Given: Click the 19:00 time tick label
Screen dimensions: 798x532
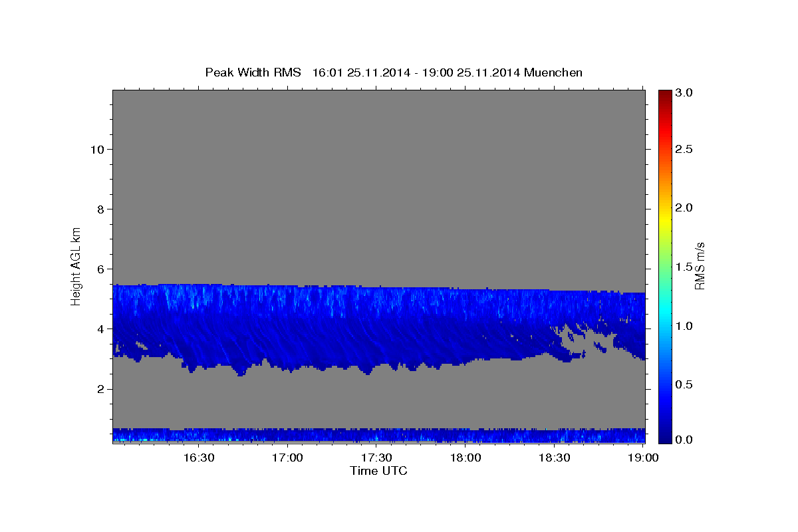Looking at the screenshot, I should coord(643,458).
